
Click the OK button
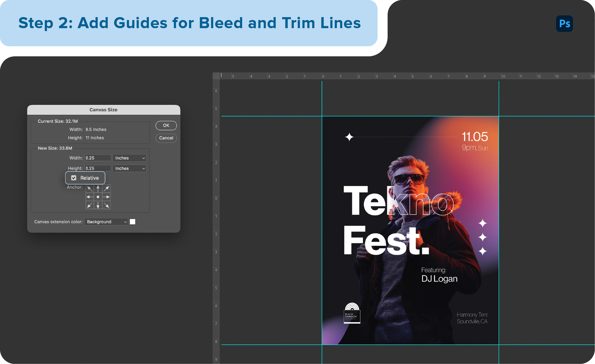(166, 125)
